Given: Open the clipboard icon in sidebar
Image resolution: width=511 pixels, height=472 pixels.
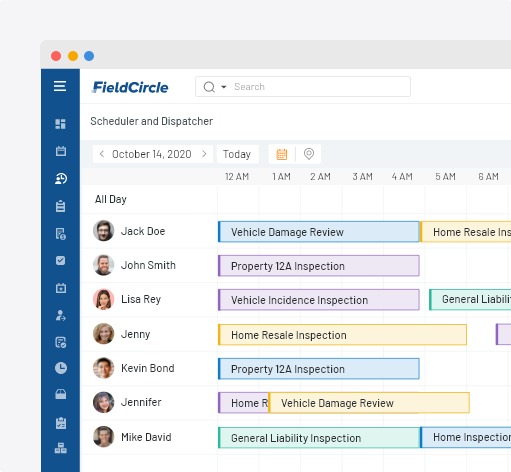Looking at the screenshot, I should (x=61, y=206).
